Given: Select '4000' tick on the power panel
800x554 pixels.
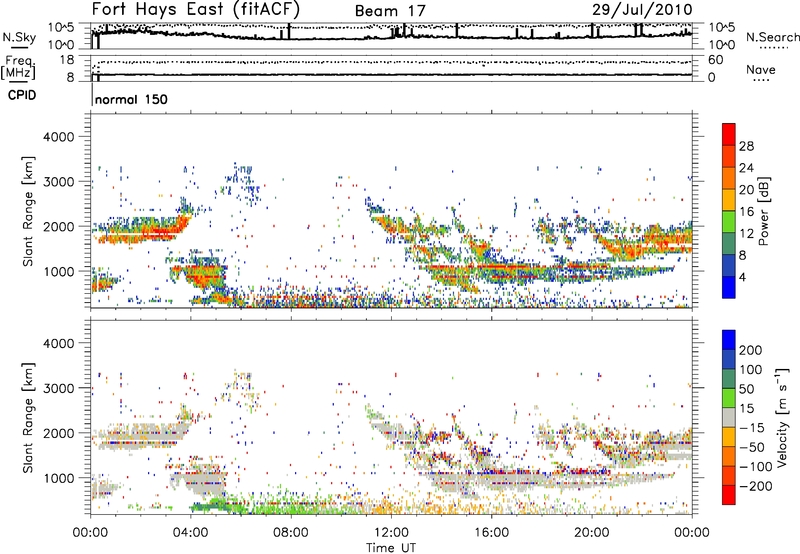Looking at the screenshot, I should 58,137.
